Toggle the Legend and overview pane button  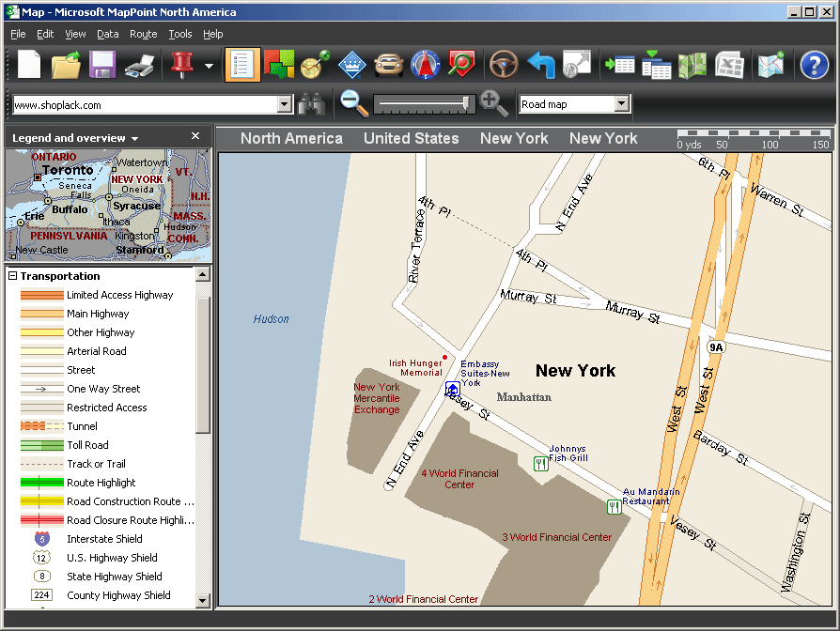[x=242, y=65]
